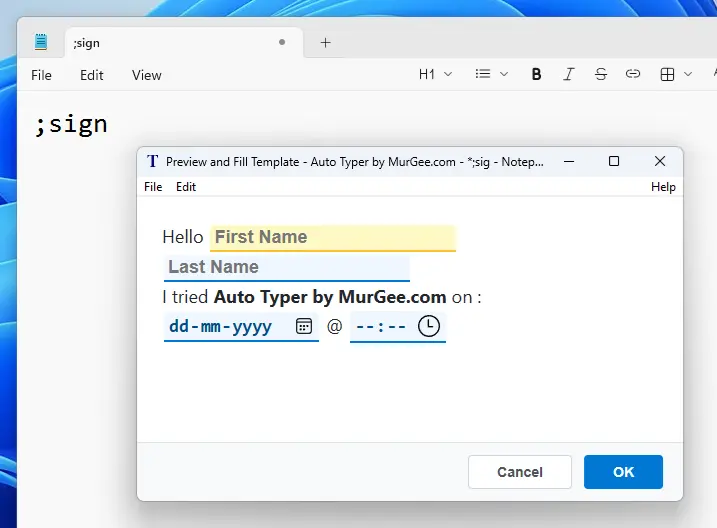Click the bulleted list icon in the toolbar

(x=483, y=74)
